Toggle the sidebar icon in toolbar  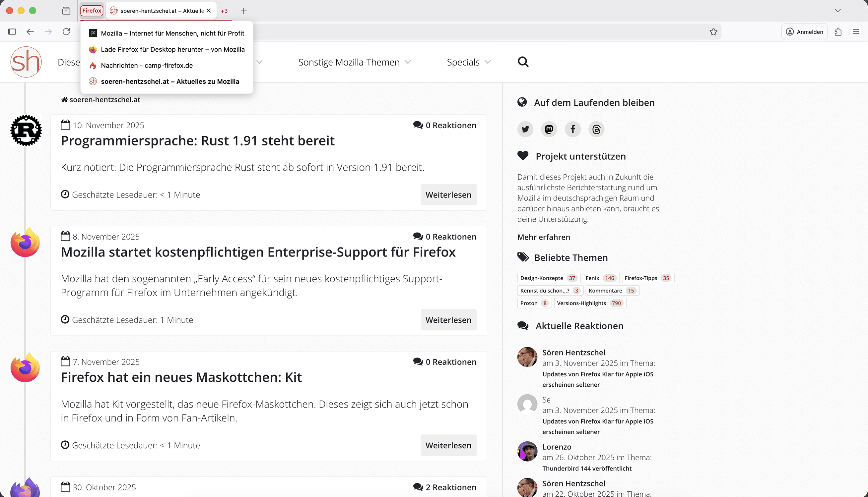tap(12, 32)
